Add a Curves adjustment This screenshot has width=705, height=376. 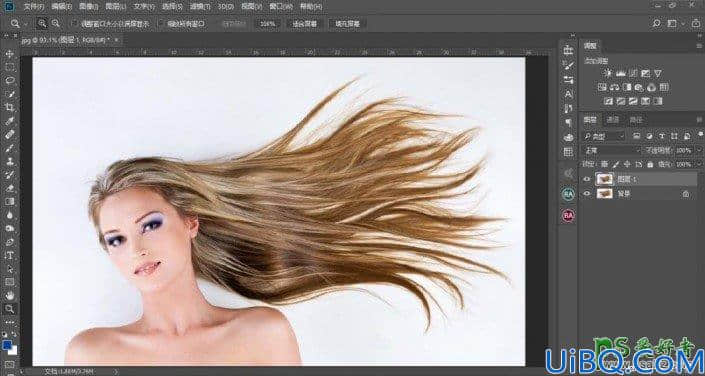tap(633, 73)
